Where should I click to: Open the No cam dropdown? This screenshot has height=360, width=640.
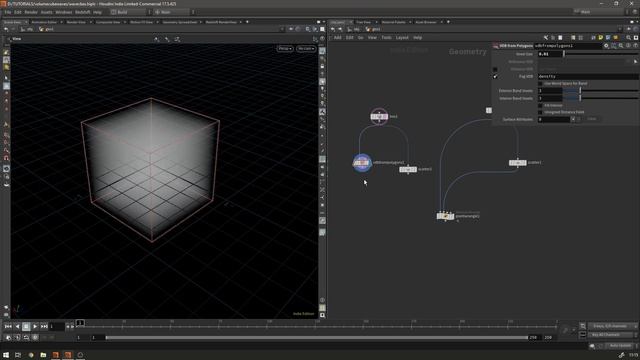[x=306, y=49]
